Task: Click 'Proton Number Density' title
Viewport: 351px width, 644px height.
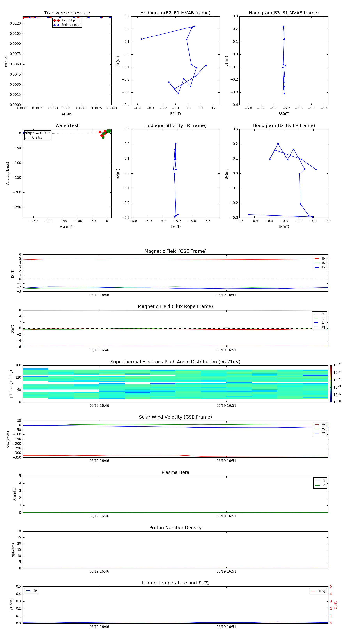Action: point(175,528)
